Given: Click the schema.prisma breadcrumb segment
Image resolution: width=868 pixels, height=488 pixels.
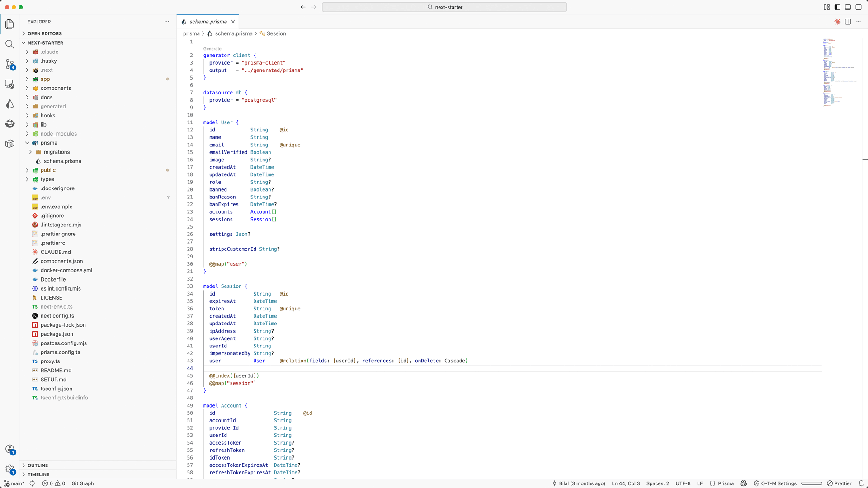Looking at the screenshot, I should [233, 33].
